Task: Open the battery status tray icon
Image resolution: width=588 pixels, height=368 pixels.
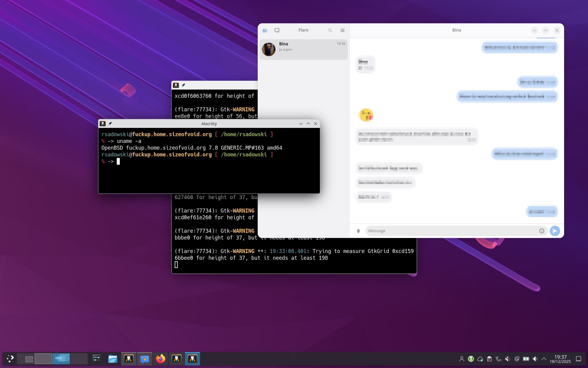Action: [526, 359]
